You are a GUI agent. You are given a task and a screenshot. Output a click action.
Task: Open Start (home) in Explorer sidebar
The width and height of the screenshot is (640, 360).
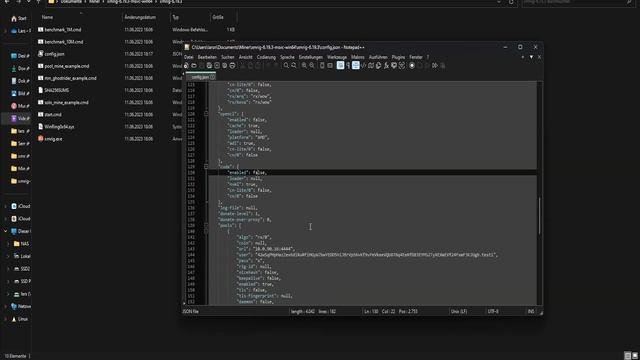(19, 18)
